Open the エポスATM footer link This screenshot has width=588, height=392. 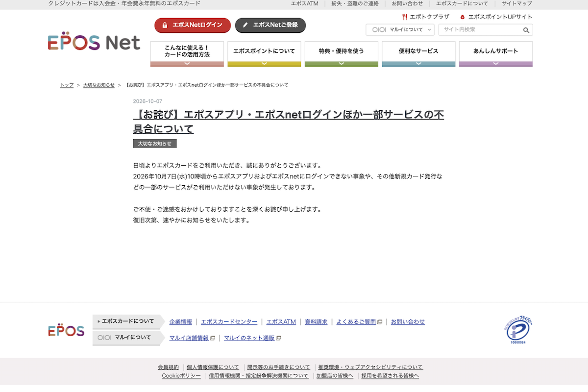tap(281, 322)
